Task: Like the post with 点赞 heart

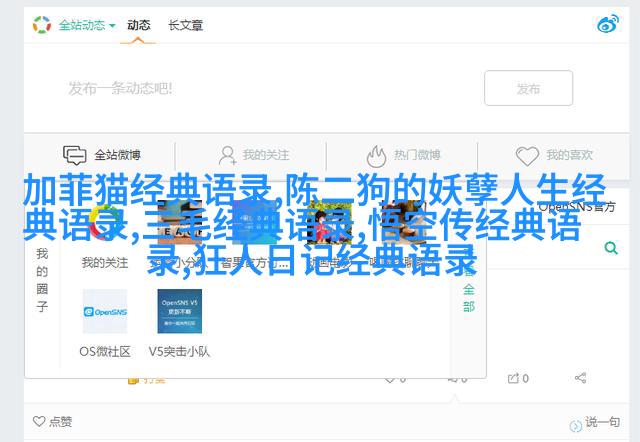Action: (x=52, y=421)
